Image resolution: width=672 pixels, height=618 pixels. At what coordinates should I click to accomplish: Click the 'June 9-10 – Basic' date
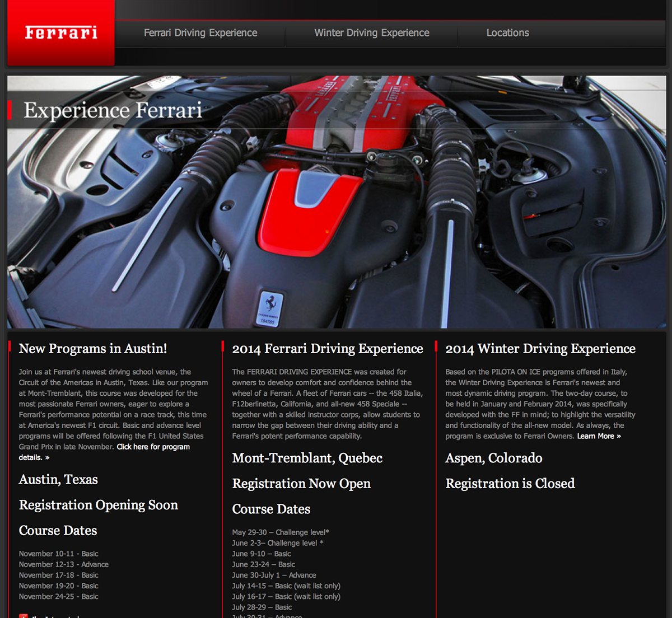[x=262, y=554]
